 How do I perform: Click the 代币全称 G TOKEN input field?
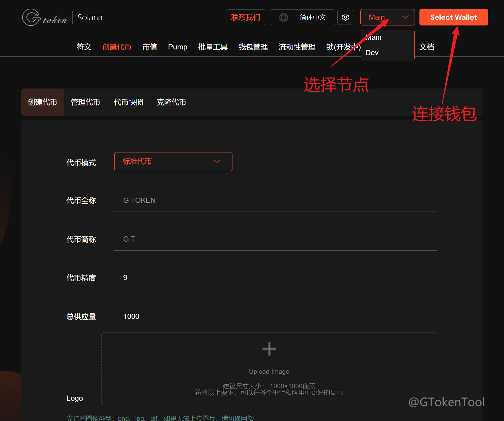click(275, 200)
